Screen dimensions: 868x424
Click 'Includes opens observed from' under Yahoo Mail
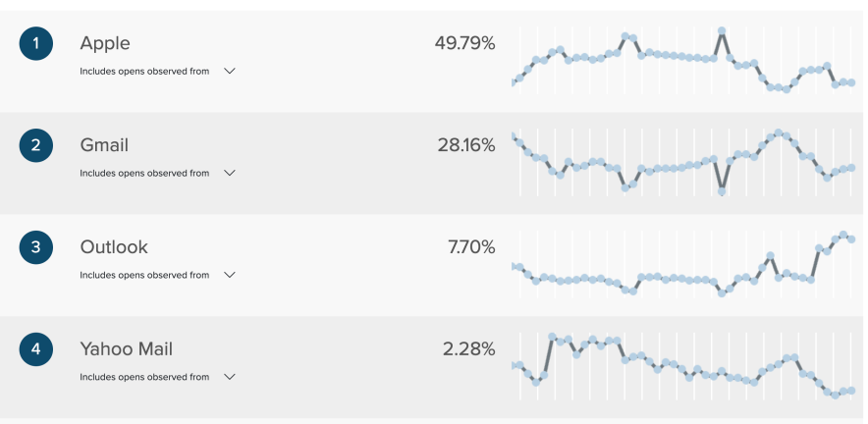tap(144, 377)
